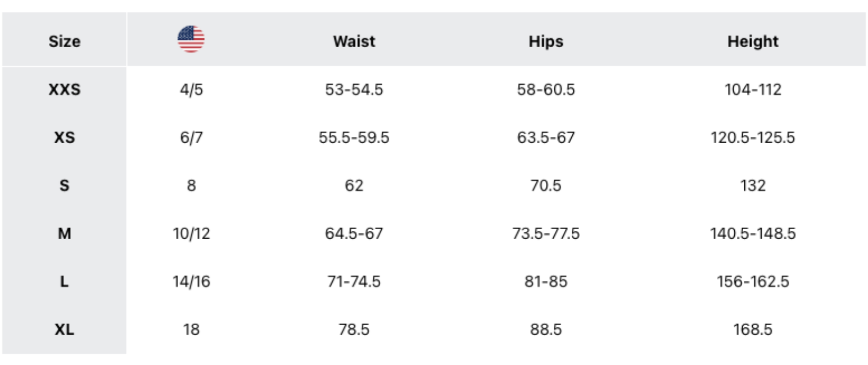
Task: Select the XXS size row label
Action: coord(65,89)
